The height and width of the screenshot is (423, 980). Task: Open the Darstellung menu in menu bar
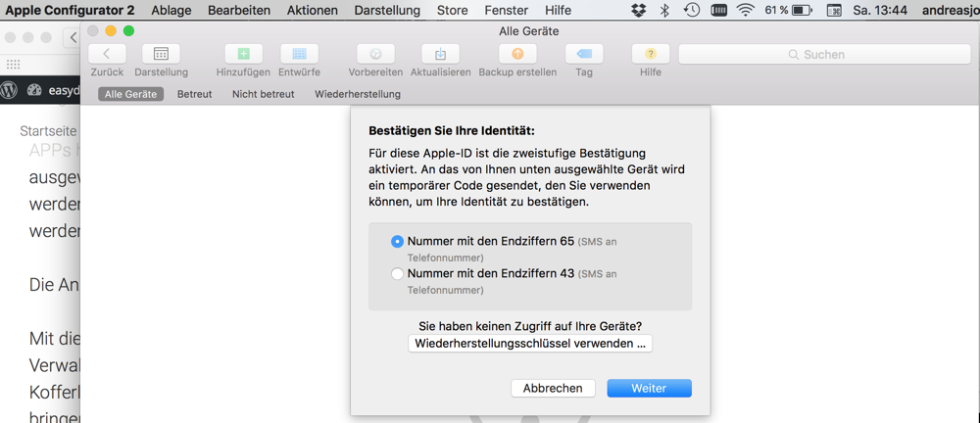pyautogui.click(x=387, y=10)
